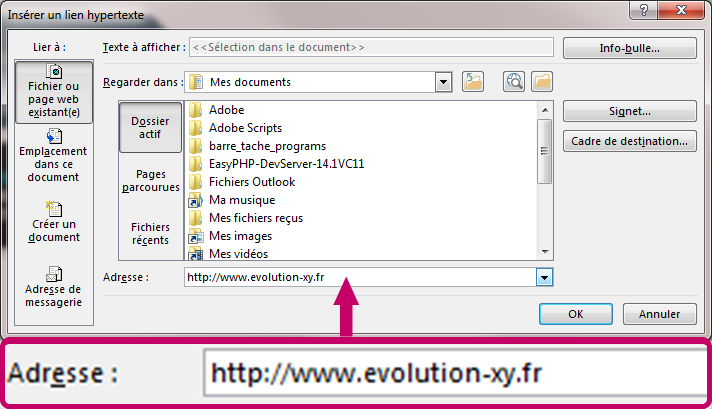Image resolution: width=712 pixels, height=409 pixels.
Task: Click the up one folder icon
Action: (474, 82)
